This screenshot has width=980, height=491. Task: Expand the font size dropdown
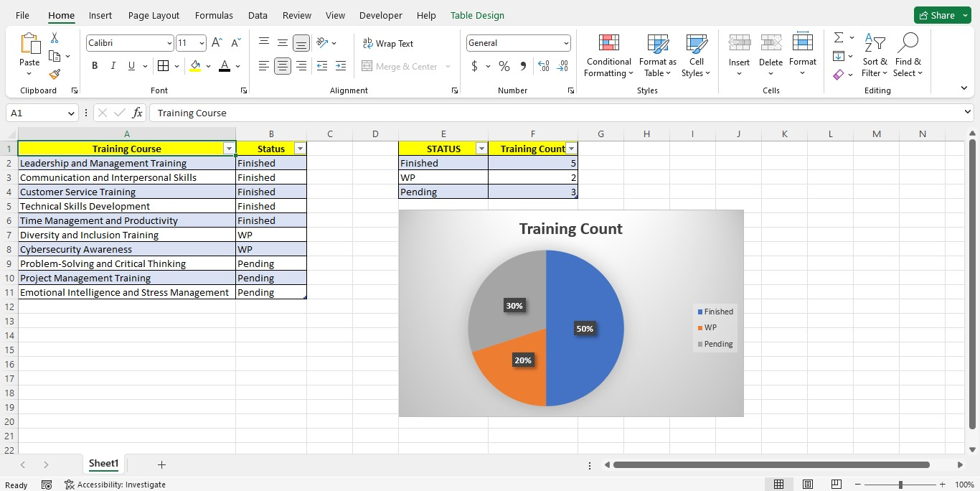[202, 42]
